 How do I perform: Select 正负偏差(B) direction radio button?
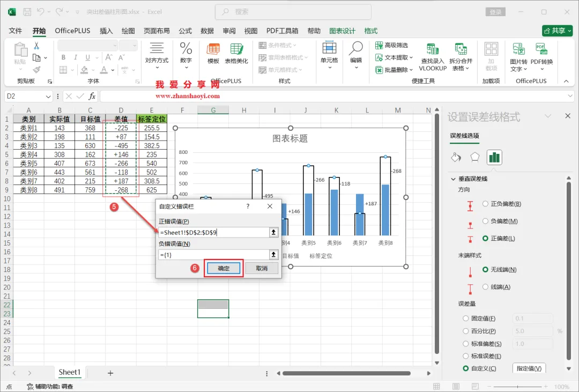486,204
